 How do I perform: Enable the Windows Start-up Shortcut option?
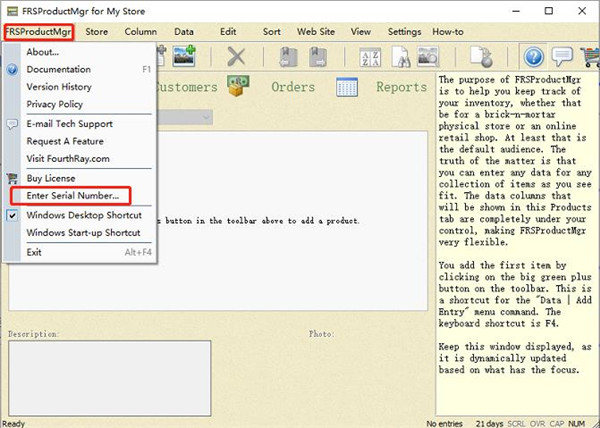(83, 233)
